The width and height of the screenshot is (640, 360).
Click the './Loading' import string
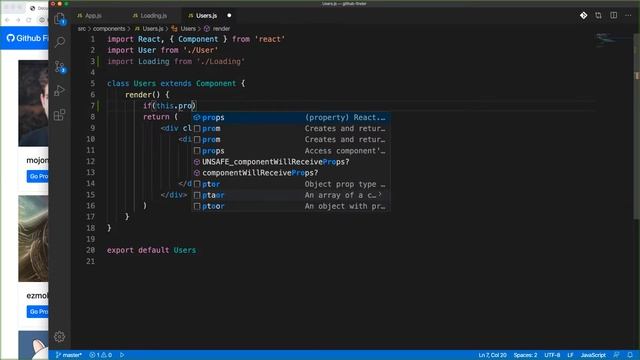[x=220, y=62]
